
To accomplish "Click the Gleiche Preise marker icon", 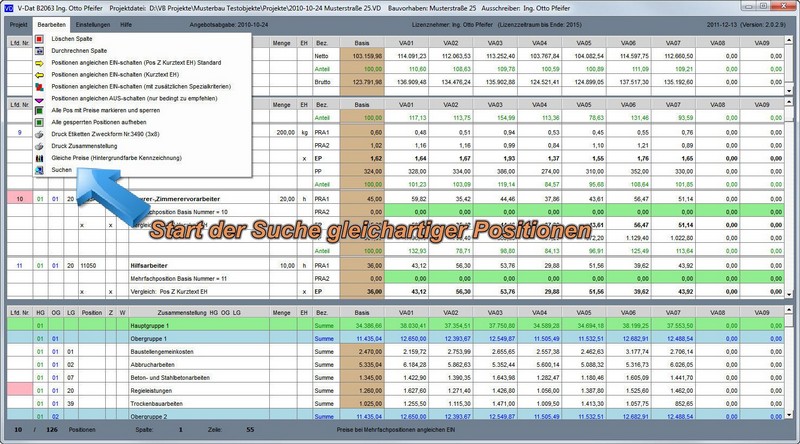I will point(39,158).
